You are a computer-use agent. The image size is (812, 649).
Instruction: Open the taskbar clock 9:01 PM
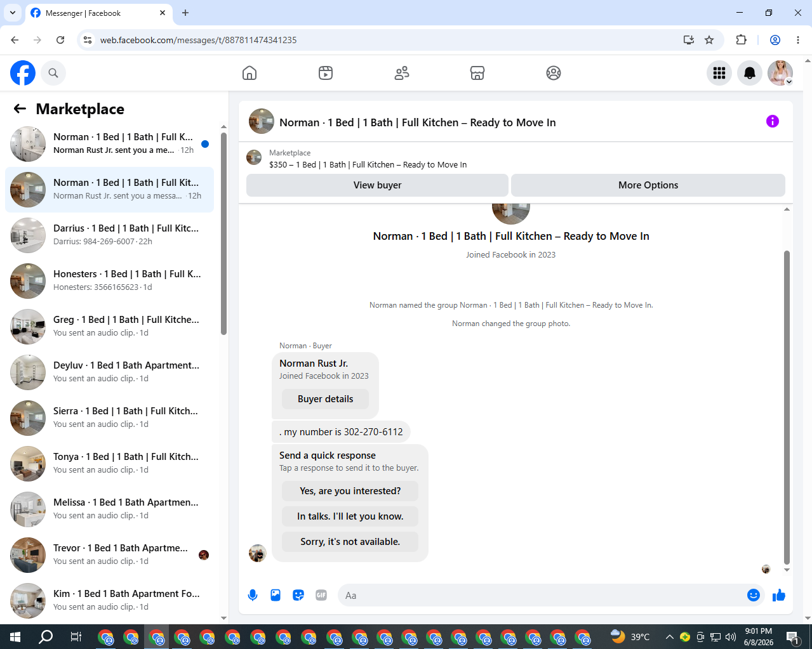click(759, 636)
